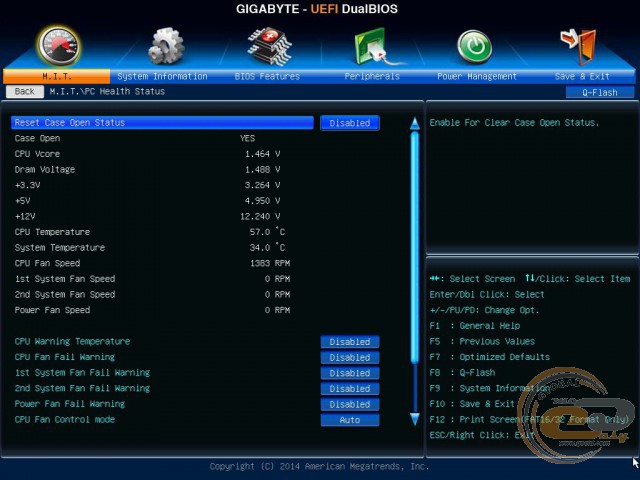The height and width of the screenshot is (480, 640).
Task: Click the Power Fan Speed label
Action: (x=52, y=310)
